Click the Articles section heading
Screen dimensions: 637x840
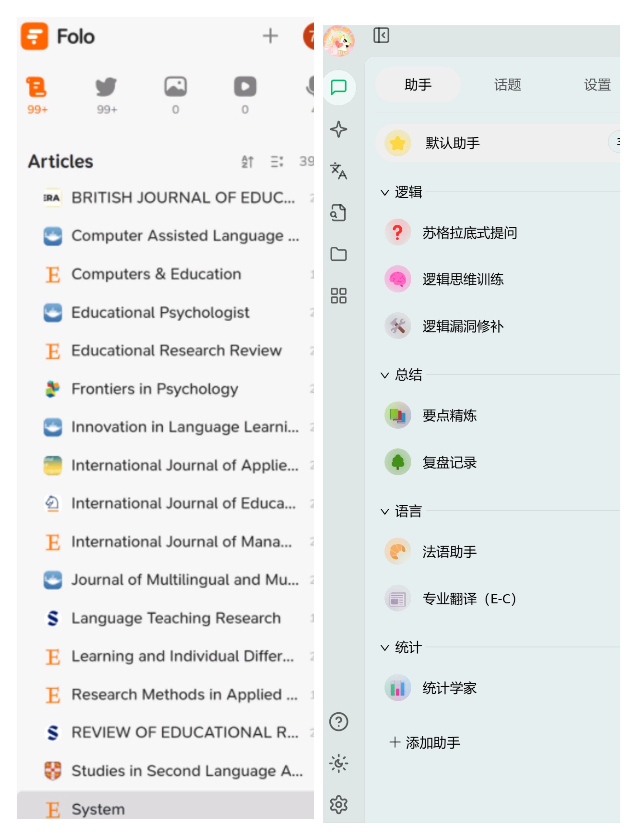tap(60, 162)
